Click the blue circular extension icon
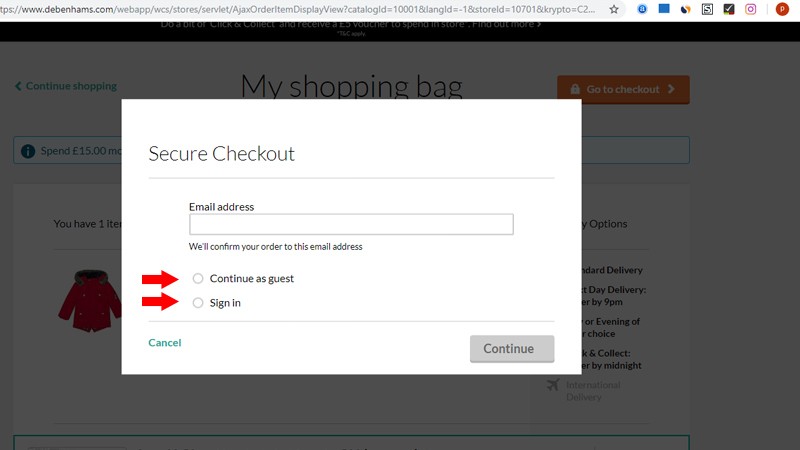The width and height of the screenshot is (800, 450). [x=642, y=9]
